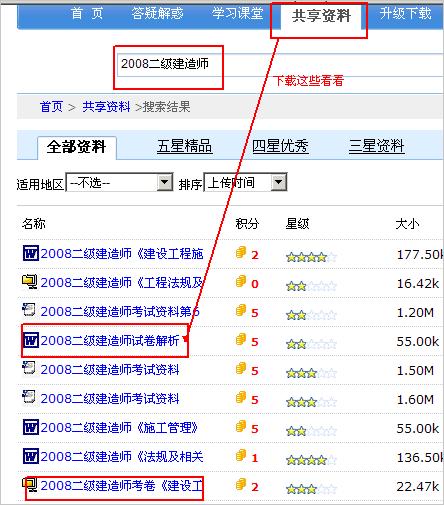Click Word icon beside 《施工管理》 document
Screen dimensions: 444x505
(31, 427)
